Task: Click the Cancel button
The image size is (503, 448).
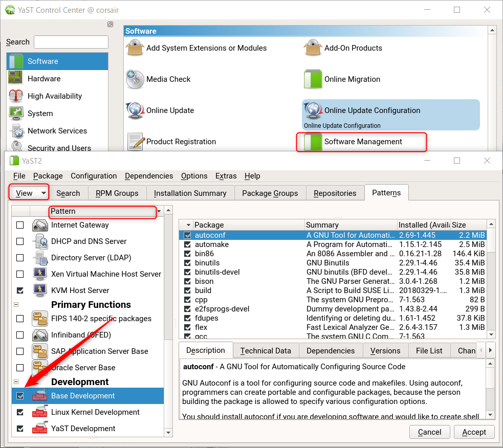Action: tap(429, 432)
